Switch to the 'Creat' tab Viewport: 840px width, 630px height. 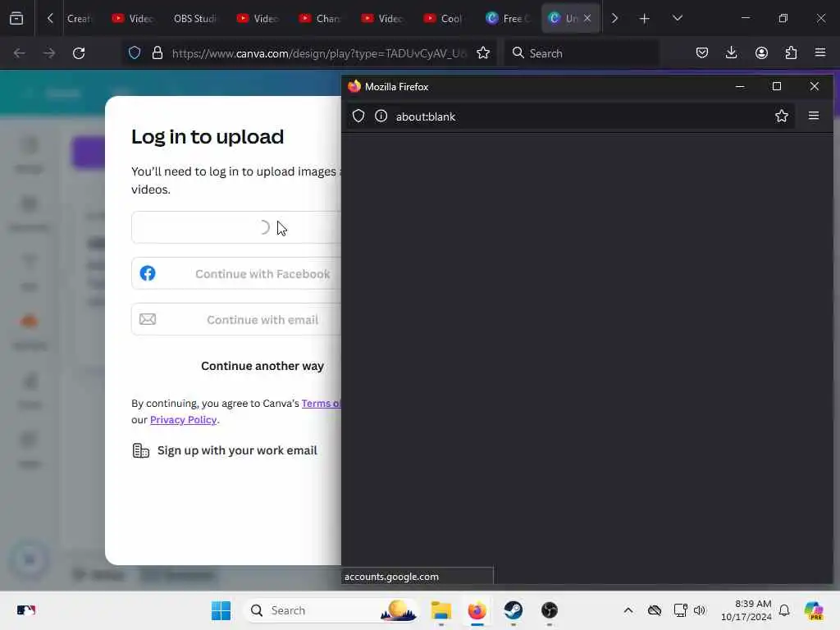pos(79,18)
